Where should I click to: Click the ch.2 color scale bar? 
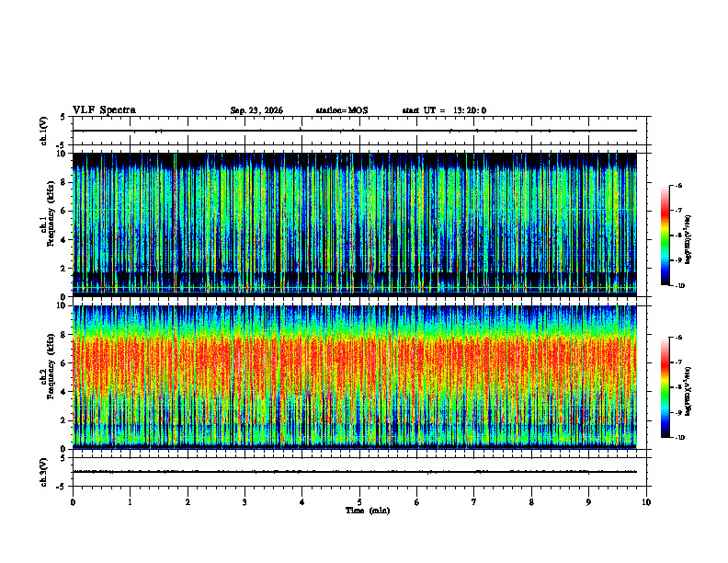665,387
